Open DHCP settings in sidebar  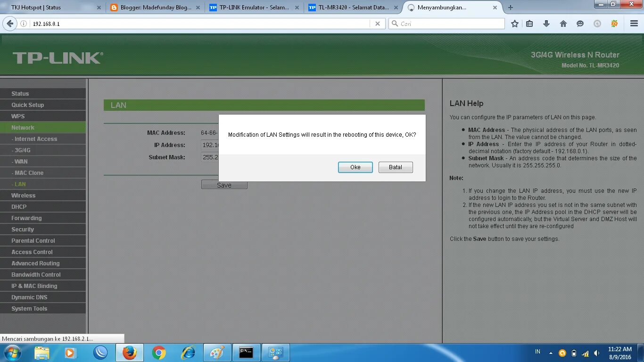pyautogui.click(x=43, y=207)
